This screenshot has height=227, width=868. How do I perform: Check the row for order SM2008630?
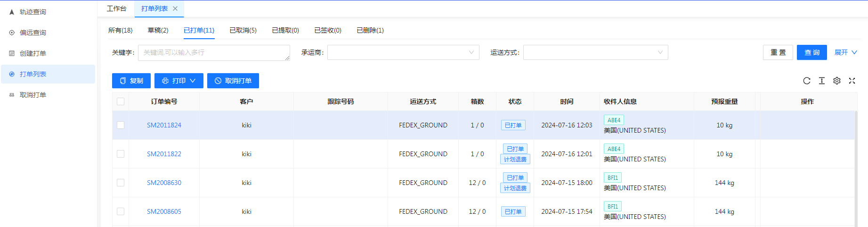point(121,183)
